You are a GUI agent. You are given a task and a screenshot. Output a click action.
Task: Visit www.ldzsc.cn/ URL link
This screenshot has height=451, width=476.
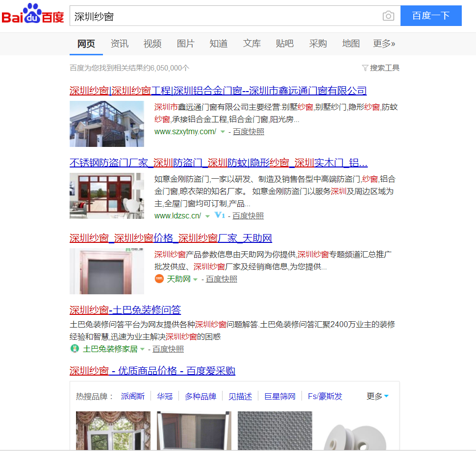(x=177, y=216)
